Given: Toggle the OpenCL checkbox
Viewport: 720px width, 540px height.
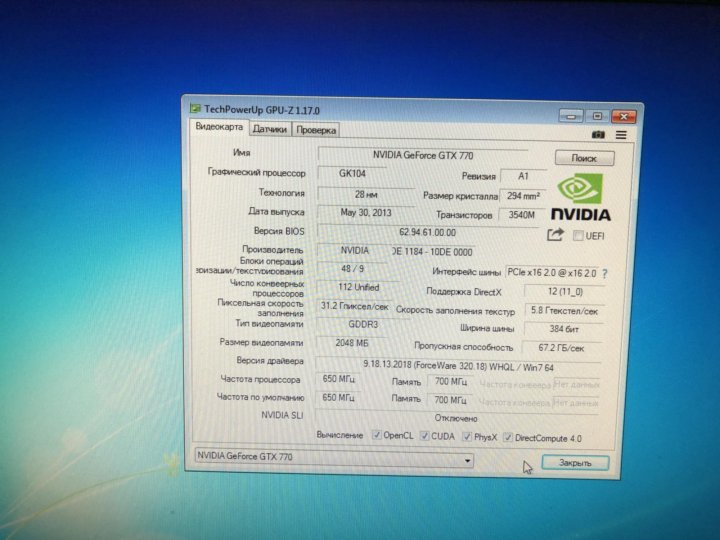Looking at the screenshot, I should [377, 435].
